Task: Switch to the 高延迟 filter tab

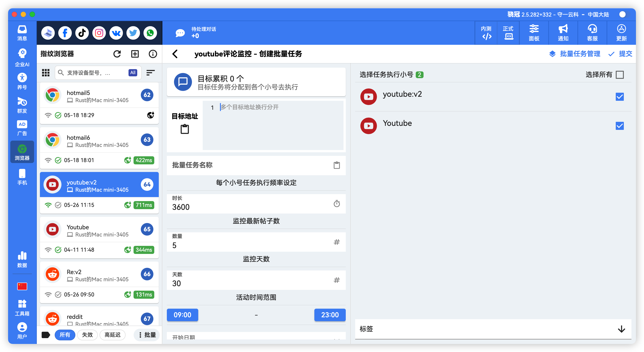Action: point(113,335)
